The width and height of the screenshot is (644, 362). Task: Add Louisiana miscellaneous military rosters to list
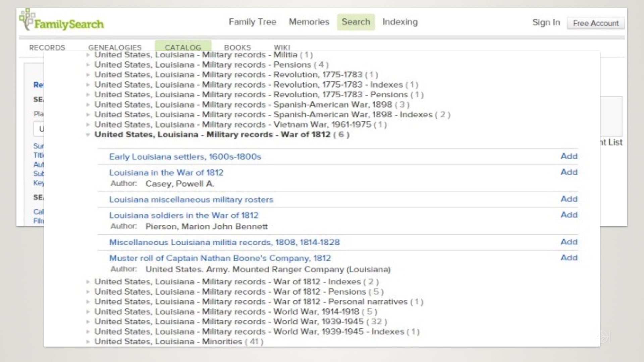point(569,199)
